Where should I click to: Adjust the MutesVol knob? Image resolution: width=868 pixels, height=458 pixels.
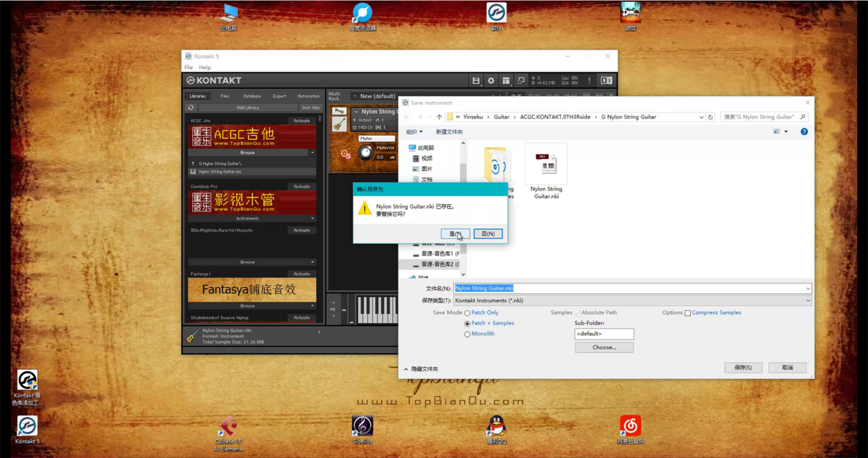click(x=366, y=153)
